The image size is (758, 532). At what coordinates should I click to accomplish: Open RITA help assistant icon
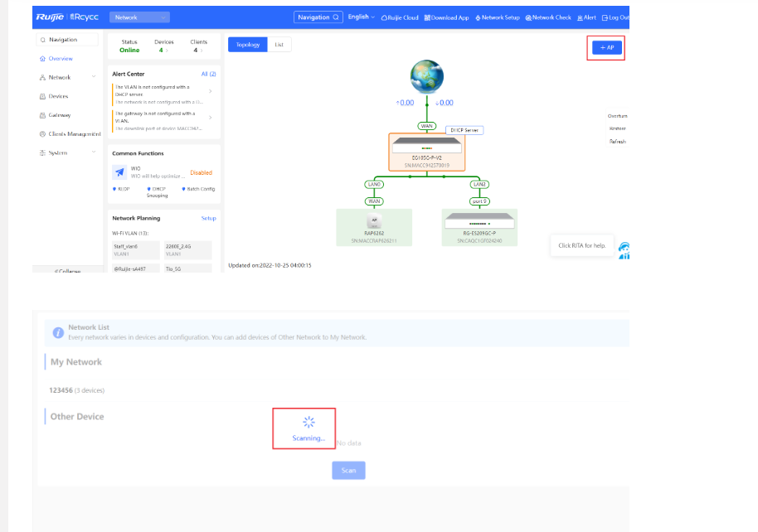coord(624,250)
